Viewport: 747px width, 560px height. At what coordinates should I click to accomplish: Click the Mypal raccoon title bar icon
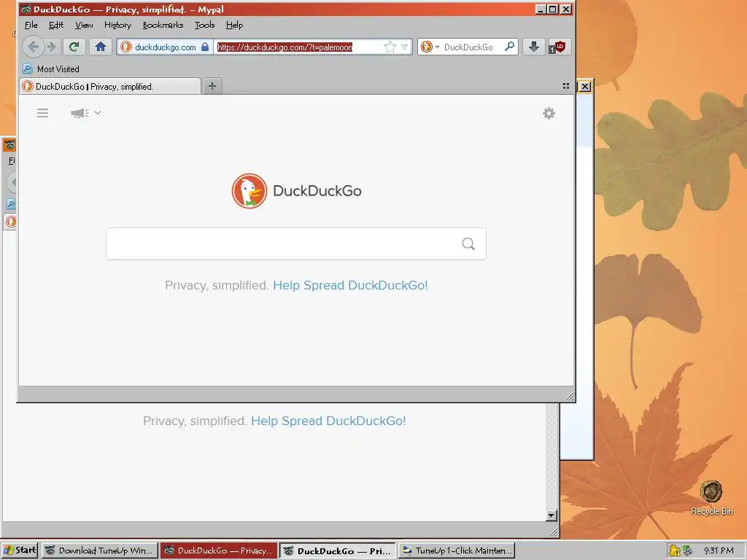26,9
